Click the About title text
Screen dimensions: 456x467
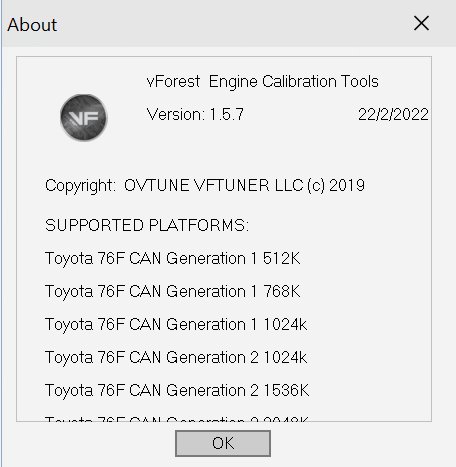pyautogui.click(x=32, y=25)
